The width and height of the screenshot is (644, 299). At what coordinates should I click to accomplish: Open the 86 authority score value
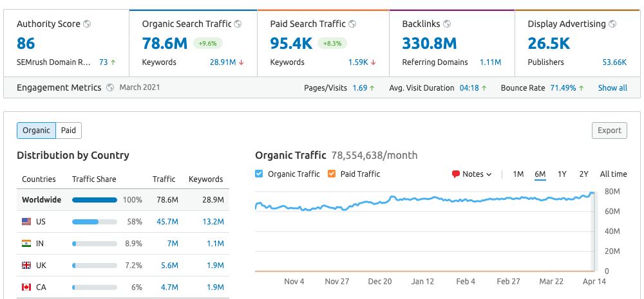tap(26, 44)
